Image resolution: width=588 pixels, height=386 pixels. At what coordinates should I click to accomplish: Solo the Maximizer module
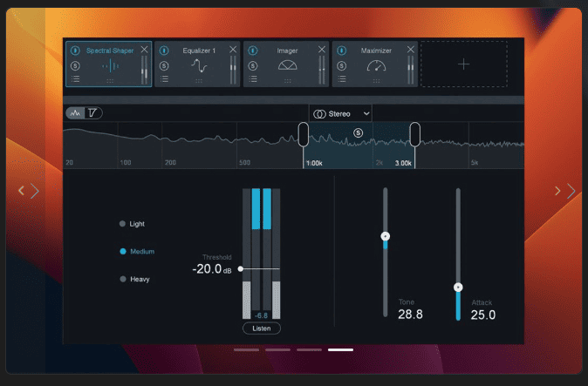tap(341, 66)
